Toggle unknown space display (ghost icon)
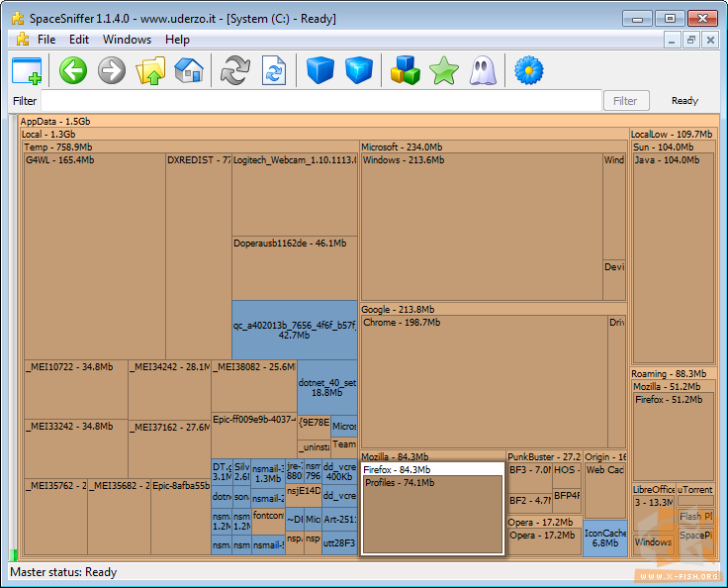The height and width of the screenshot is (588, 728). [482, 70]
